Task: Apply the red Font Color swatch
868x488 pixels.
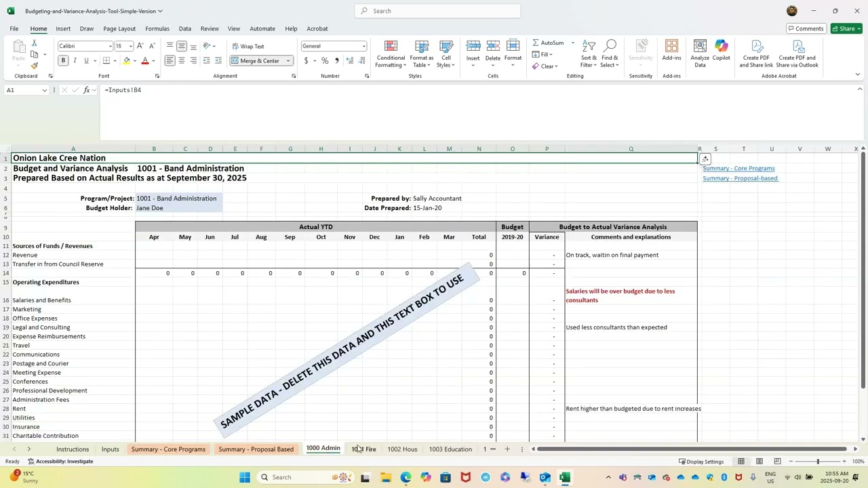Action: (144, 60)
